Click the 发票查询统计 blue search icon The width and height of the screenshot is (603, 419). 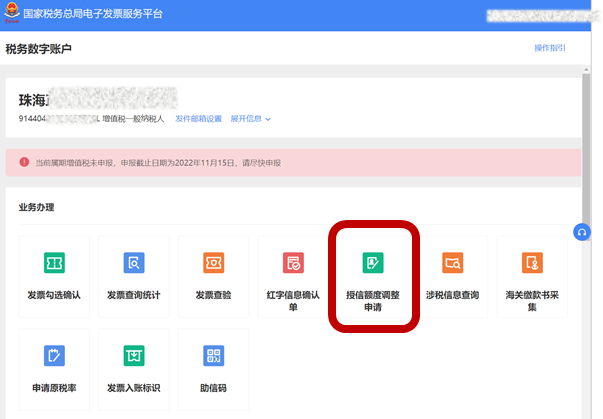click(x=134, y=263)
